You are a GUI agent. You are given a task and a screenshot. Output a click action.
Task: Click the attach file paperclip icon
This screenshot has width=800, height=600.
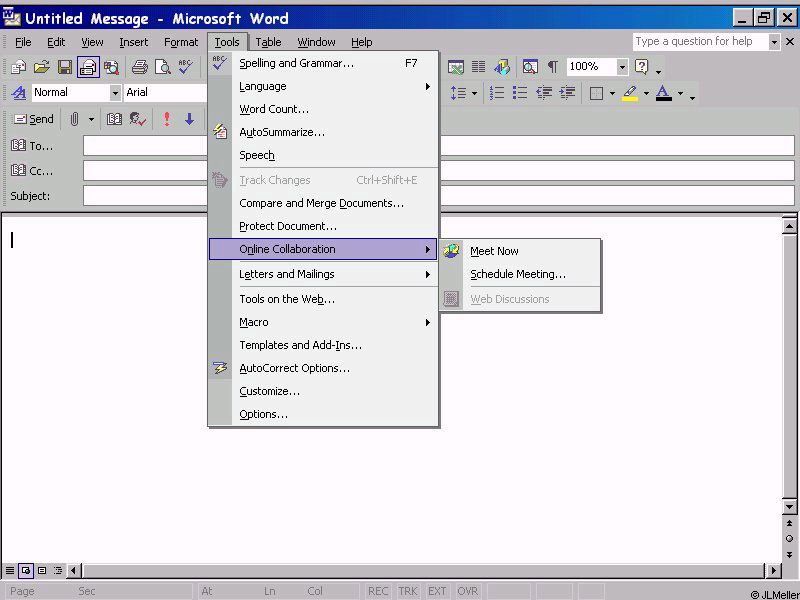[74, 119]
